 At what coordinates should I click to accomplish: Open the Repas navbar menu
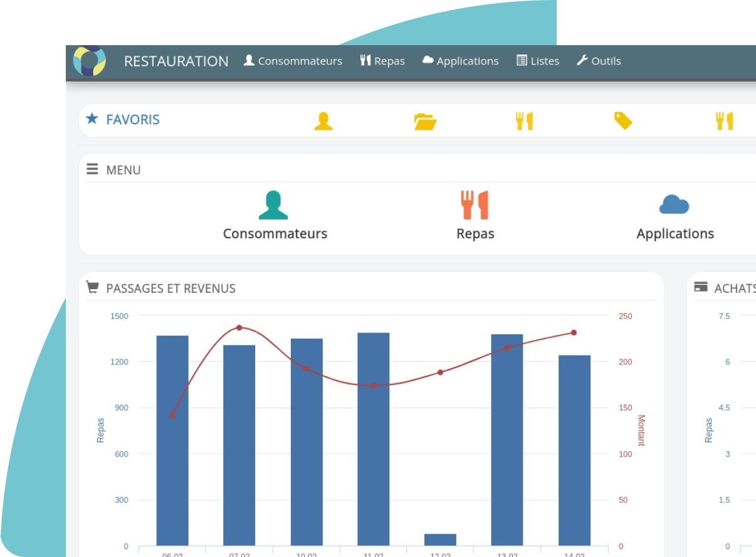click(x=382, y=61)
